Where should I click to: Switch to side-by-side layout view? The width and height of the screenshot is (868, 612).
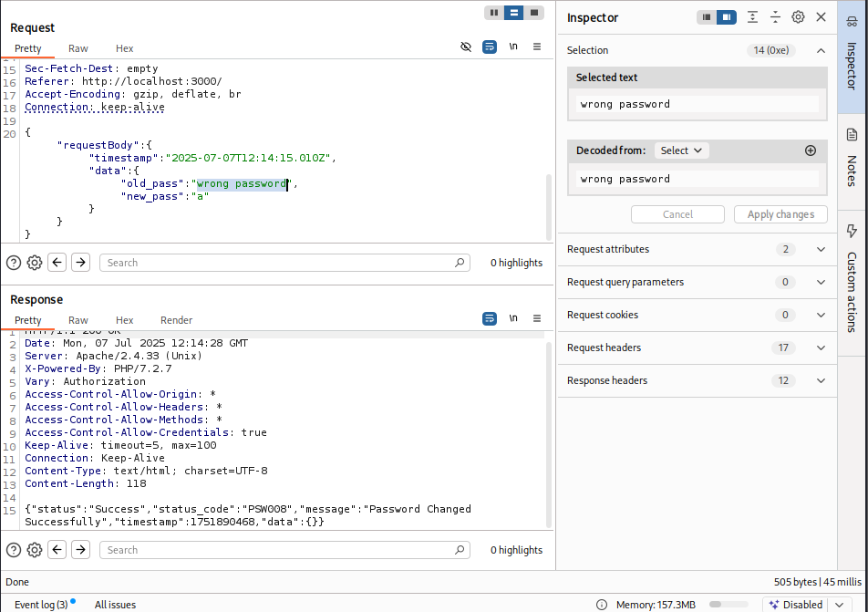point(494,13)
